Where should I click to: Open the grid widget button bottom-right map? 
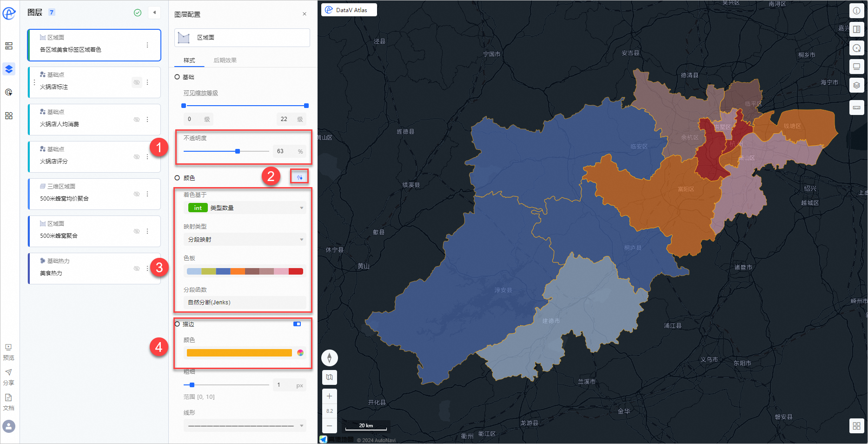pos(857,426)
